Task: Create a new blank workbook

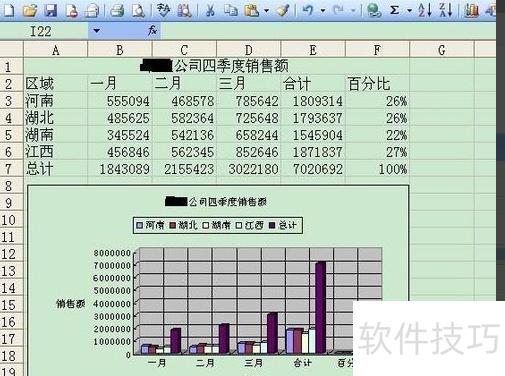Action: pyautogui.click(x=9, y=10)
